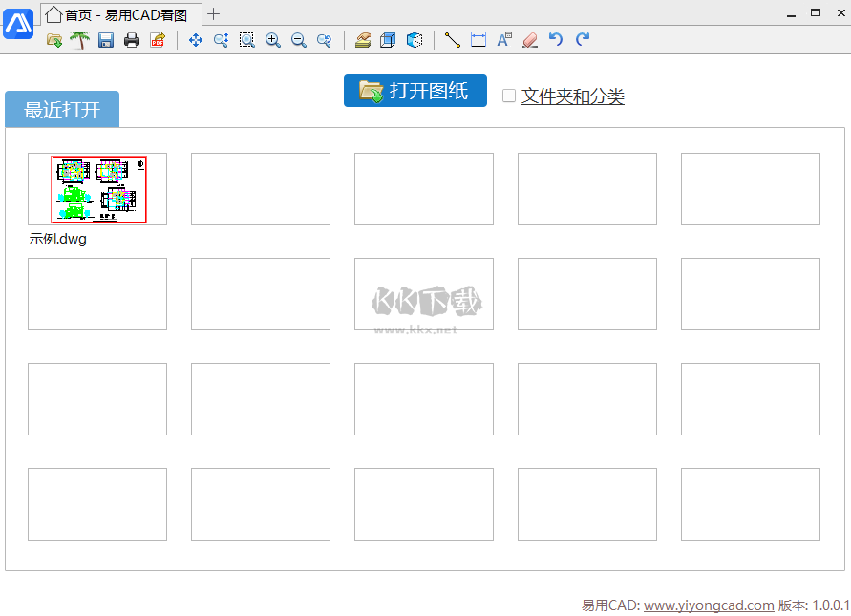The height and width of the screenshot is (616, 851).
Task: Click the palm tree image icon
Action: coord(80,40)
